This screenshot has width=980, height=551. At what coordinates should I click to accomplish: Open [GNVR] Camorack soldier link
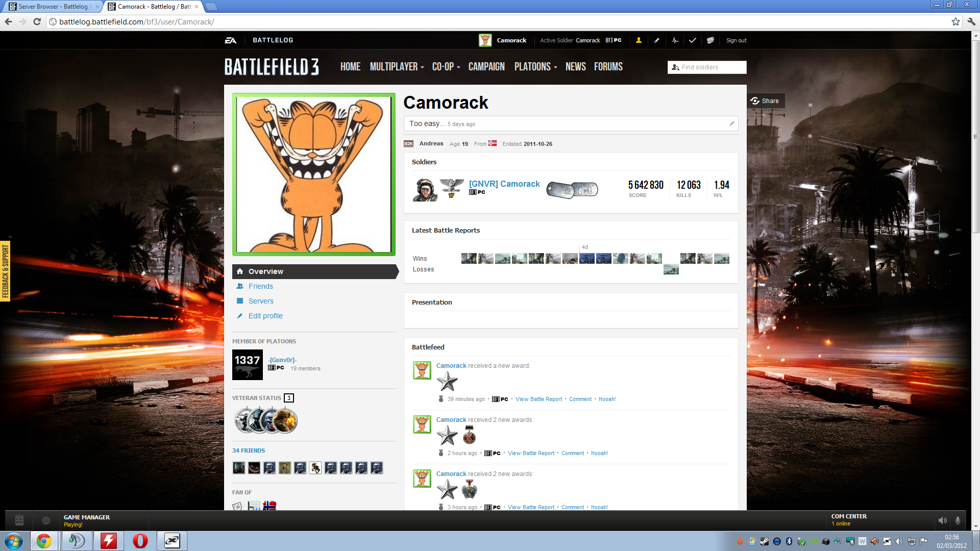[504, 184]
